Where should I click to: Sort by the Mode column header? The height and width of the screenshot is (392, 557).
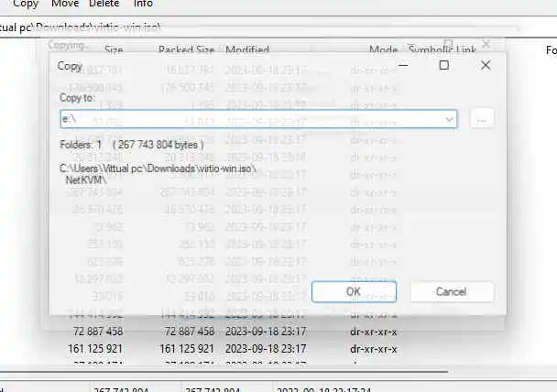tap(383, 49)
